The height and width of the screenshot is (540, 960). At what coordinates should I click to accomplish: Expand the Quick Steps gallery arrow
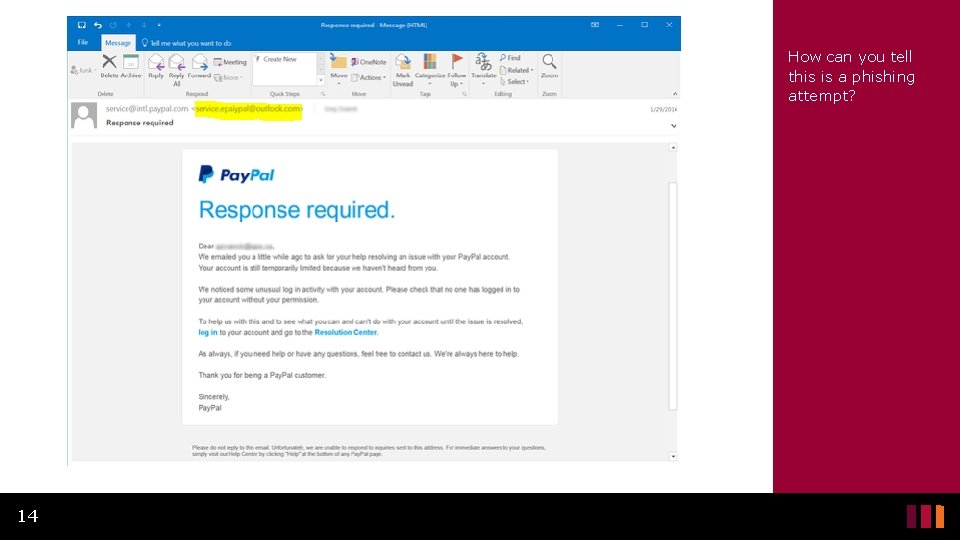(320, 80)
